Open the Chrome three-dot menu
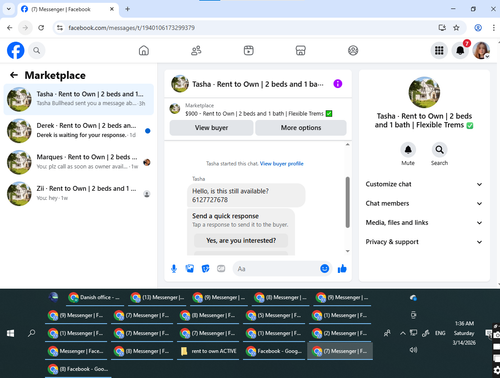The width and height of the screenshot is (500, 378). point(494,28)
